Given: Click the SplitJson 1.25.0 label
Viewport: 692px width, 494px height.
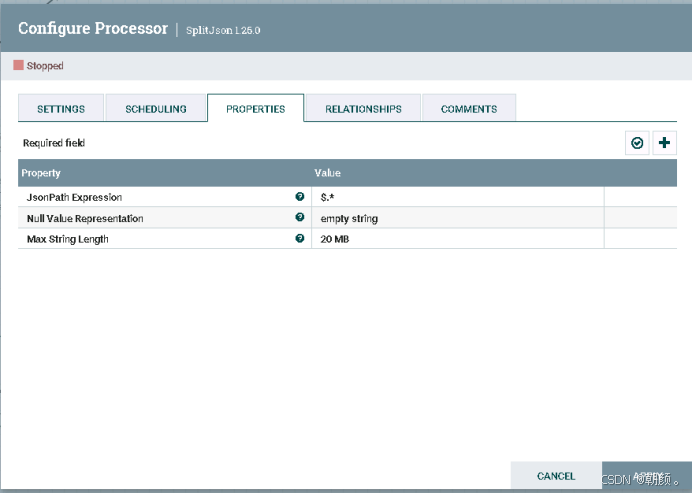Looking at the screenshot, I should [x=223, y=30].
